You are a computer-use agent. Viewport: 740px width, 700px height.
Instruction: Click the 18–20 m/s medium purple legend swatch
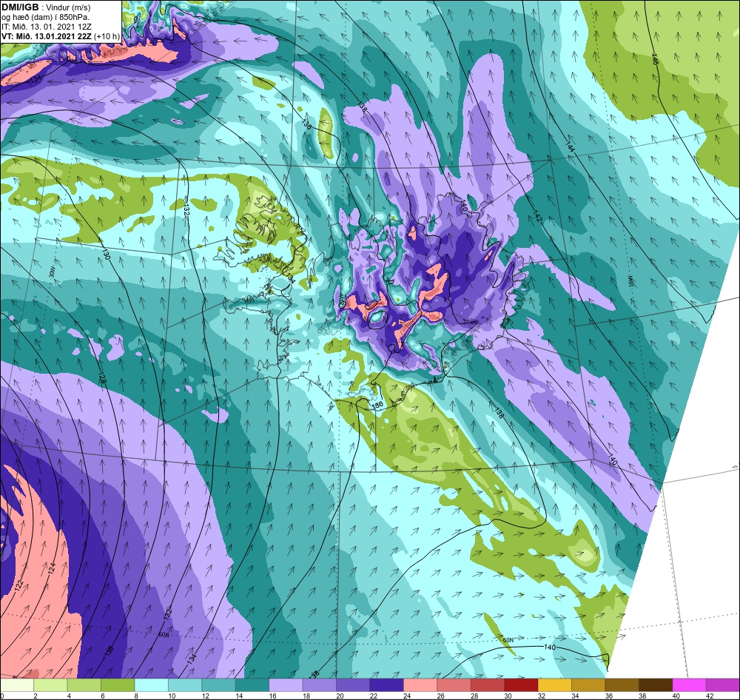320,685
